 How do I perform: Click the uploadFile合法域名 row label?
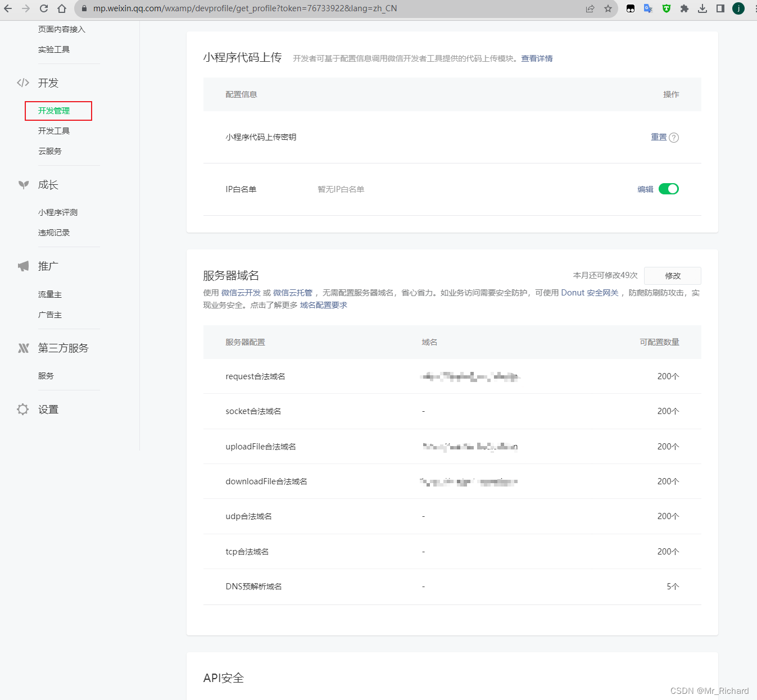(261, 447)
